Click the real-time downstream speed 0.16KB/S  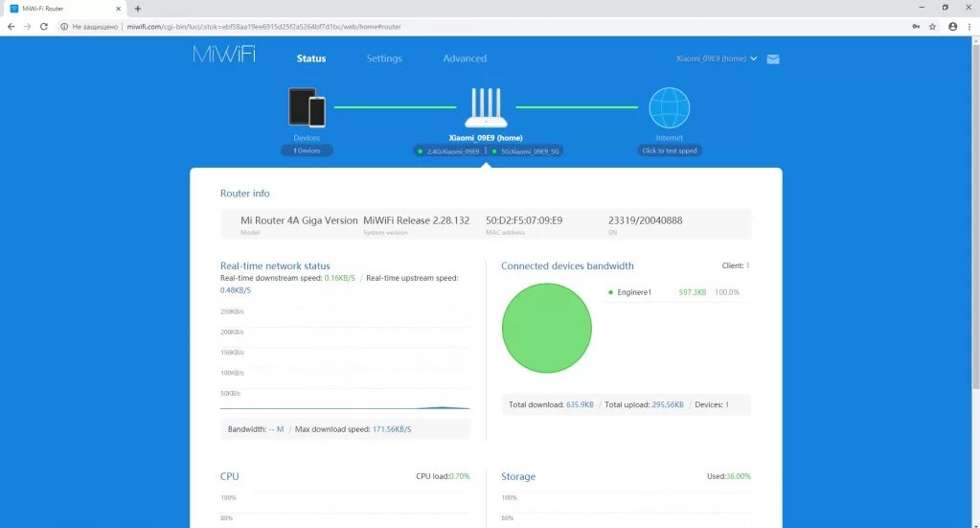coord(339,278)
